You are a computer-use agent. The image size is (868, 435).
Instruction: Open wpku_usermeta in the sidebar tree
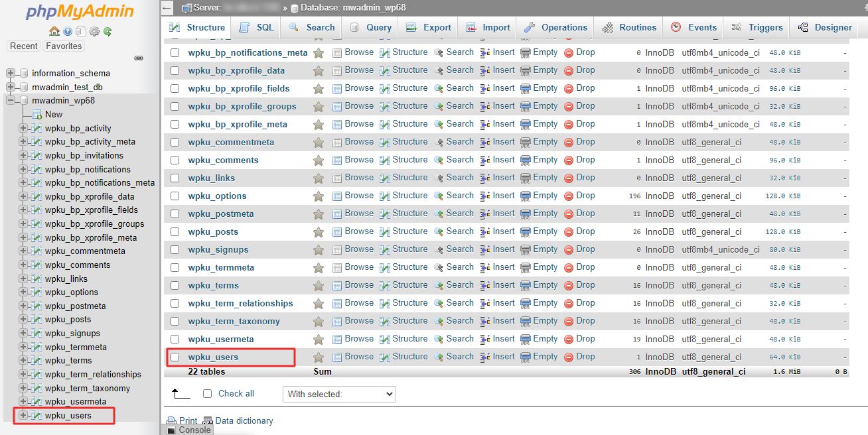pyautogui.click(x=76, y=402)
